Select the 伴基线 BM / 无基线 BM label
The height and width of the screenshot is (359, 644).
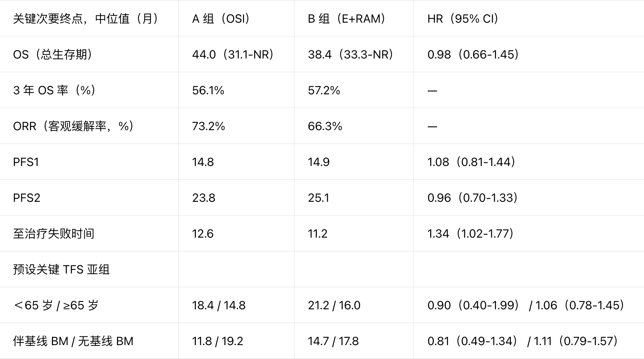click(73, 341)
